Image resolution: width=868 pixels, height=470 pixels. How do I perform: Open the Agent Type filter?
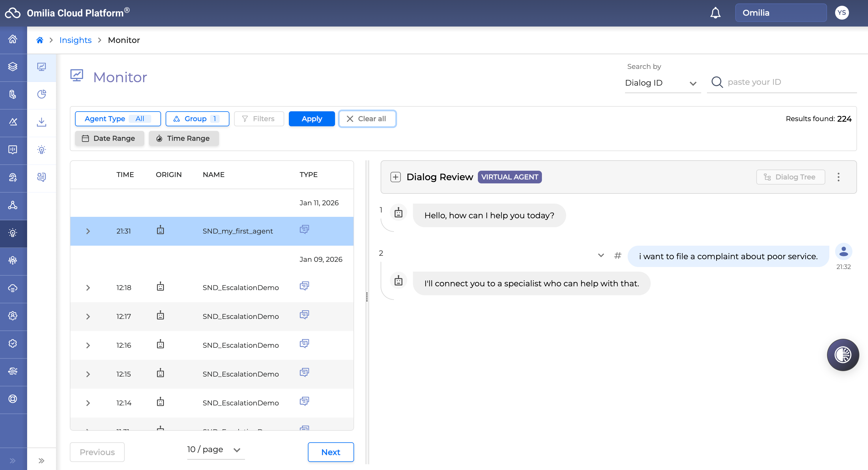pyautogui.click(x=118, y=119)
